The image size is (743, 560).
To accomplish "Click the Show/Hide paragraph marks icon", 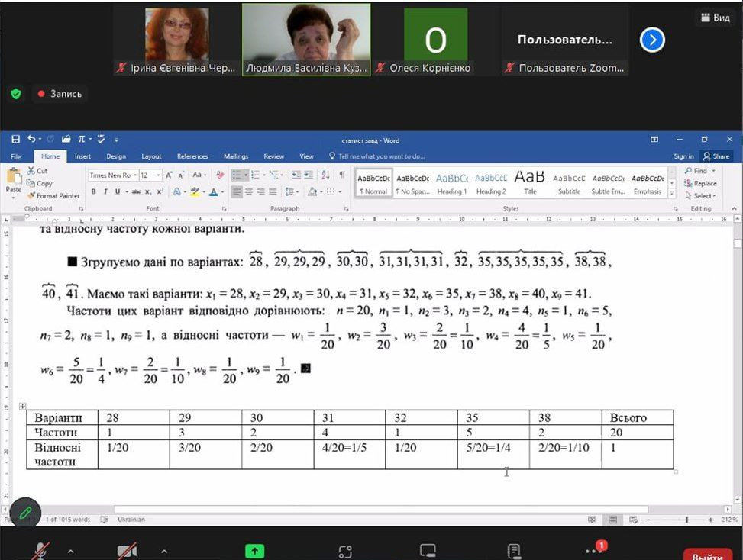I will (x=342, y=175).
